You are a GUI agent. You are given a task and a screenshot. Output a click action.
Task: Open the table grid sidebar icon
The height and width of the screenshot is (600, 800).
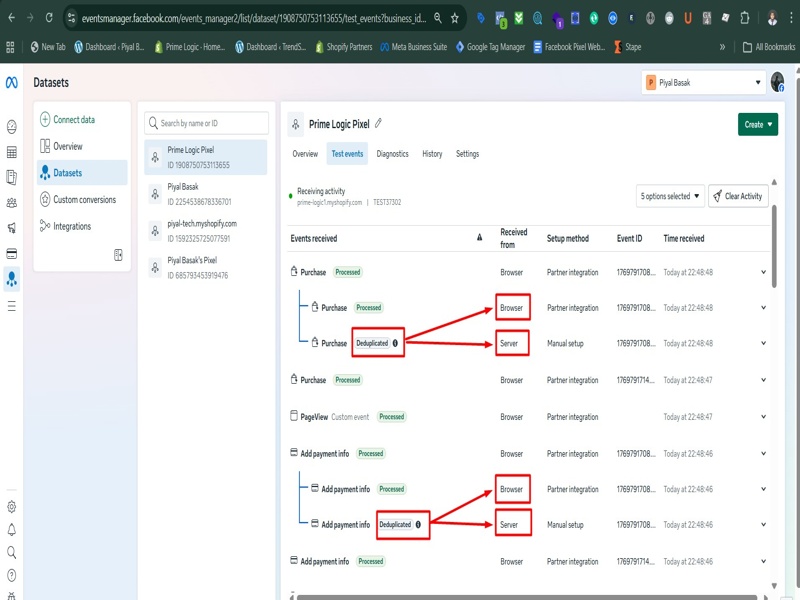[x=11, y=152]
